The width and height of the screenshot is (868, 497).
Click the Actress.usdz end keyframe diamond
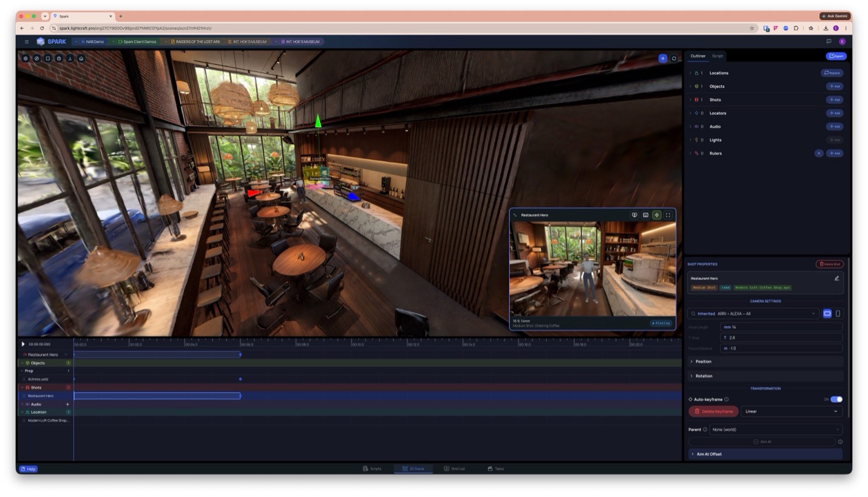click(x=240, y=379)
